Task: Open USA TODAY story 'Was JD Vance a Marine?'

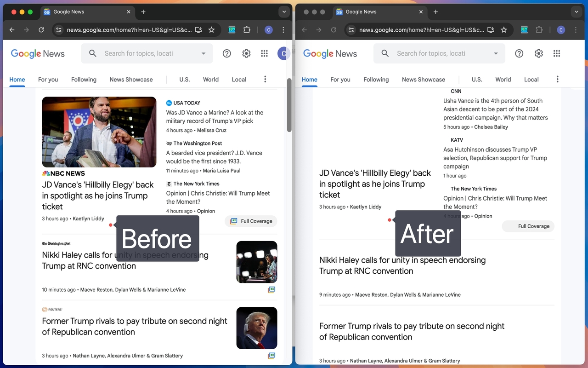Action: point(215,117)
